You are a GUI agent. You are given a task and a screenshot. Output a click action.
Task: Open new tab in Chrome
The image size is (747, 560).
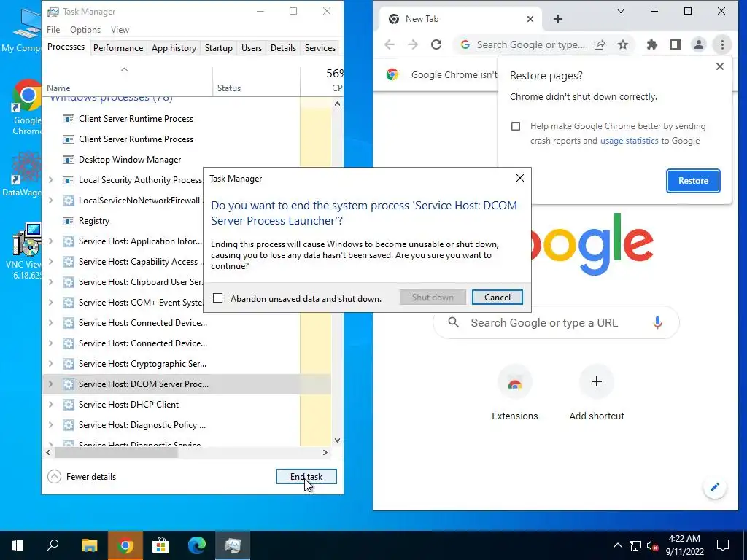(558, 19)
